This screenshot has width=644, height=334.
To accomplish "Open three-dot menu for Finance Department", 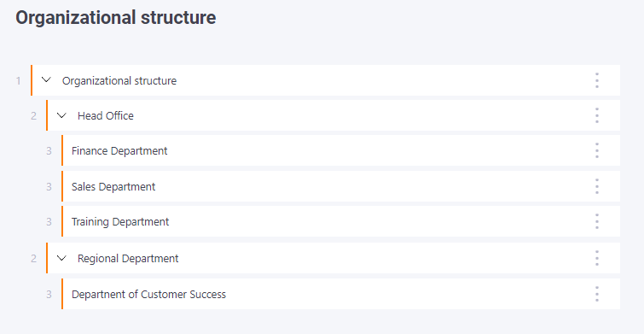I will [x=597, y=150].
